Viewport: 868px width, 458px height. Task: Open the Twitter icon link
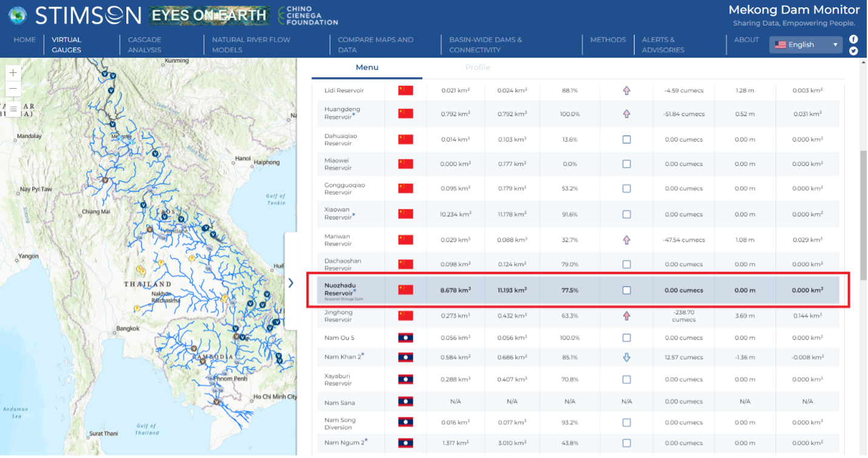(x=853, y=51)
